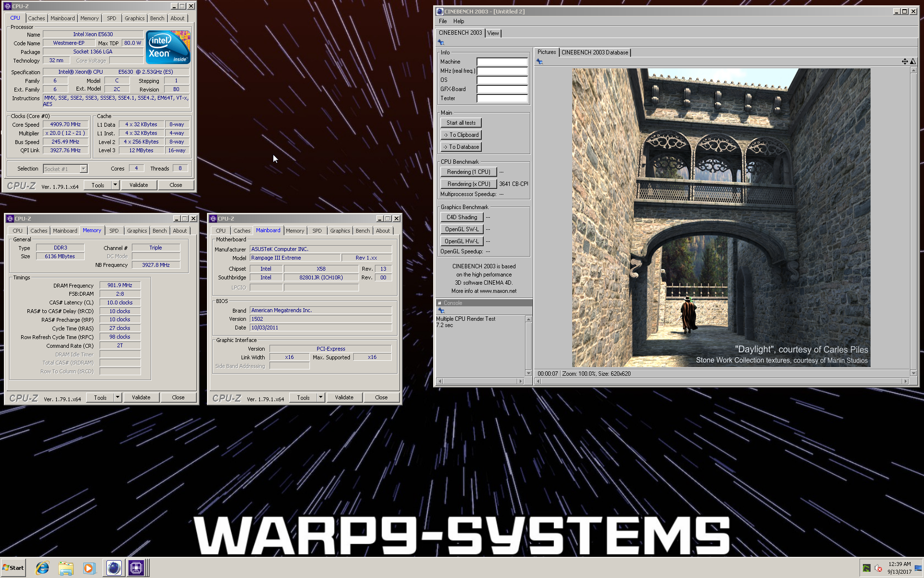Open Tools dropdown arrow in Memory tab window
The image size is (924, 578).
[117, 397]
